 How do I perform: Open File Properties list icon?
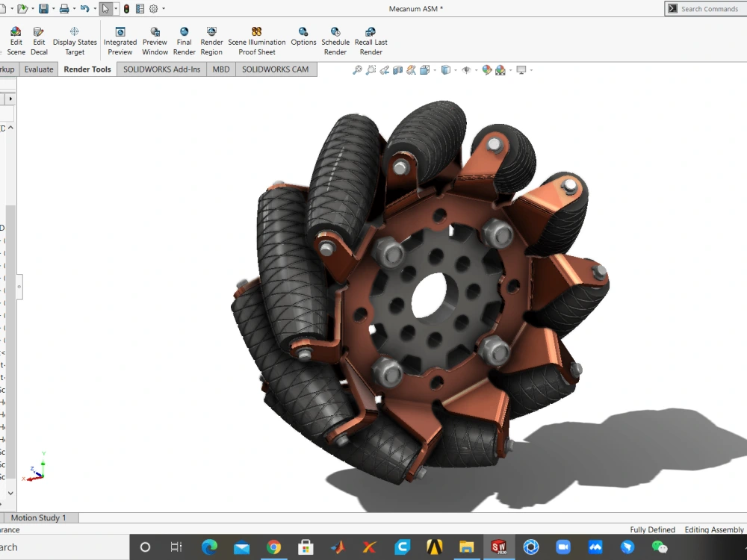tap(140, 8)
